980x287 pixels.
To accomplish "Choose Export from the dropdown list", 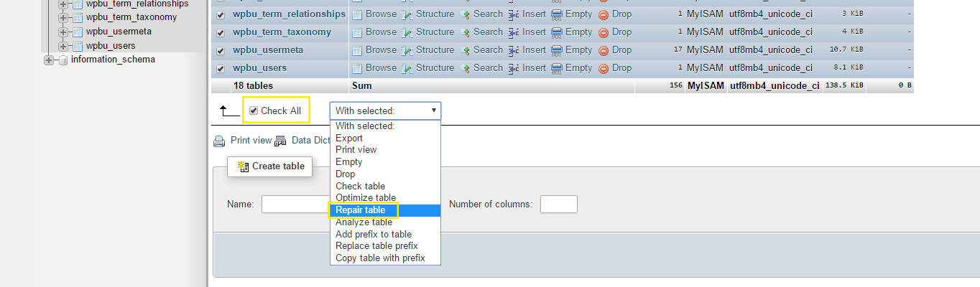I will pos(385,138).
